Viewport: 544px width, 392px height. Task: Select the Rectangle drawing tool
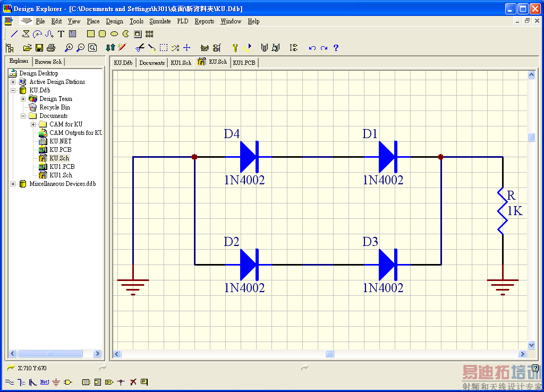[x=90, y=34]
